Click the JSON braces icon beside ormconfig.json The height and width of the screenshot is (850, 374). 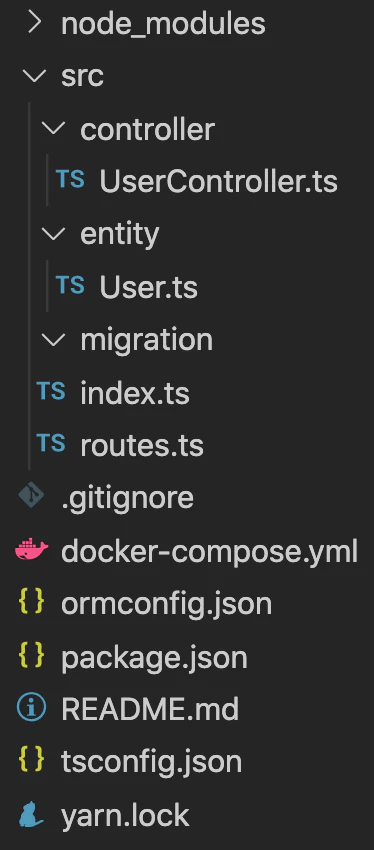coord(31,602)
